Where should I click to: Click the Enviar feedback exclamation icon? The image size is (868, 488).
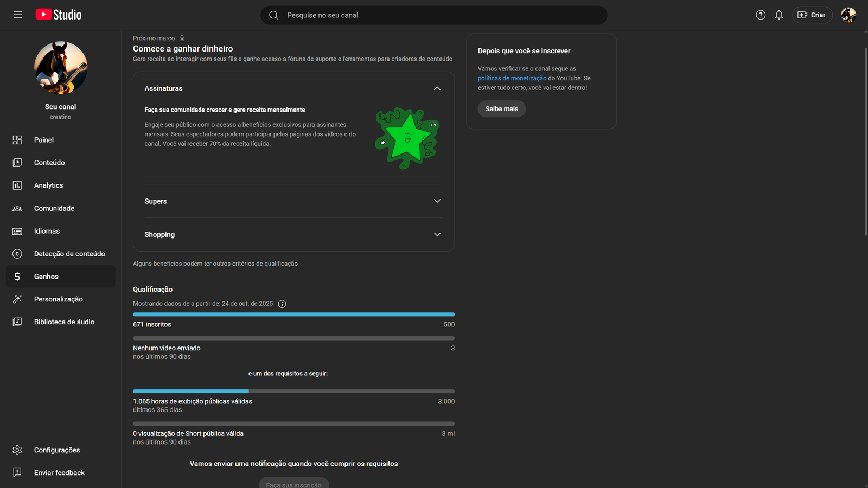17,473
